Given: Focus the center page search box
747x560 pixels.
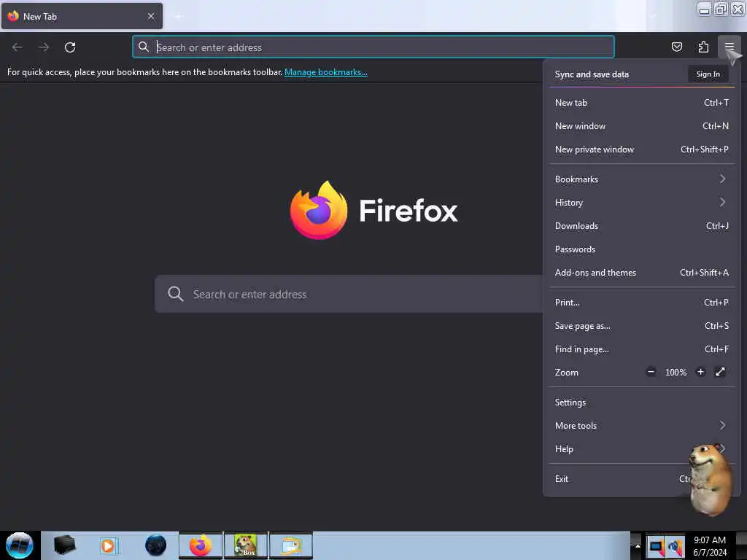Looking at the screenshot, I should (x=349, y=294).
